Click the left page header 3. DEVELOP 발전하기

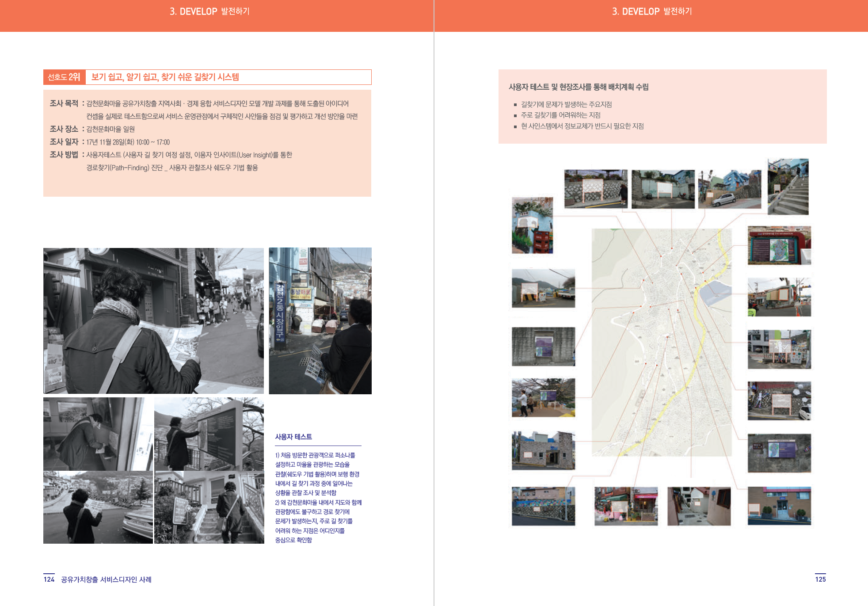(x=209, y=11)
